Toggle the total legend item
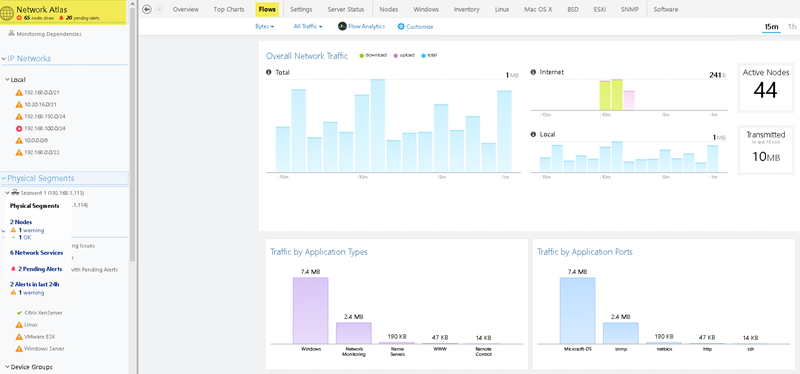Screen dimensions: 800x374 [429, 55]
